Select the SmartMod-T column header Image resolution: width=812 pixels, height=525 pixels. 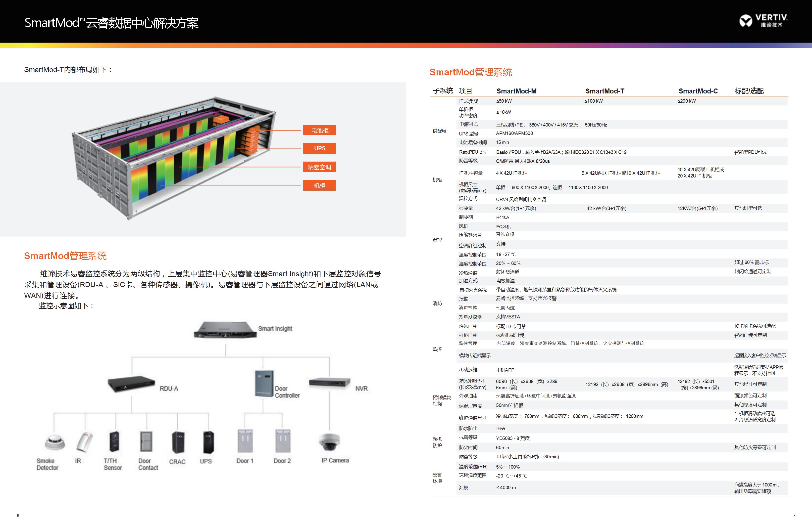pyautogui.click(x=605, y=91)
